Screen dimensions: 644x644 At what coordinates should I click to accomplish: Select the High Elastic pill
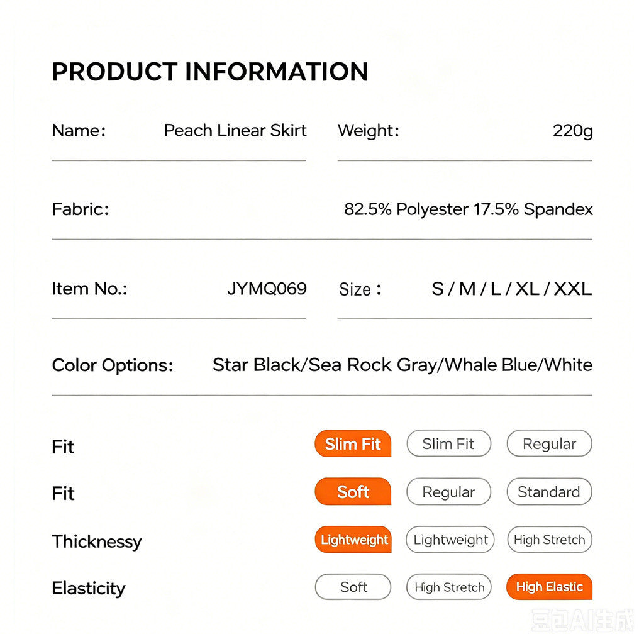549,587
